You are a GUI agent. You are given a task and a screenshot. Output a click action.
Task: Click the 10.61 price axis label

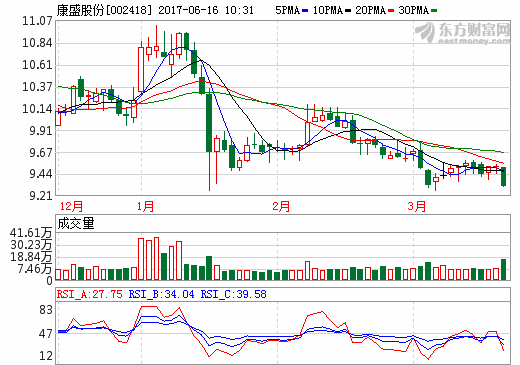click(x=37, y=65)
